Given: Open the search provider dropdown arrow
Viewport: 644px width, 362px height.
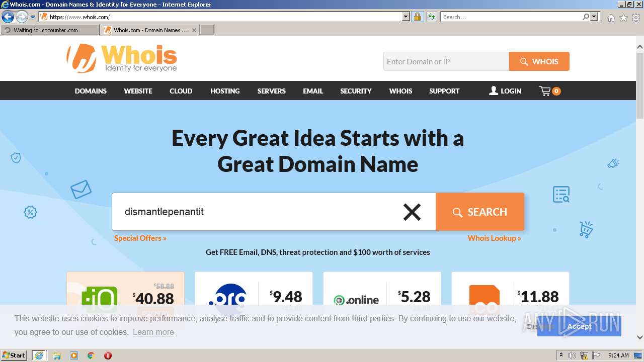Looking at the screenshot, I should (x=595, y=17).
